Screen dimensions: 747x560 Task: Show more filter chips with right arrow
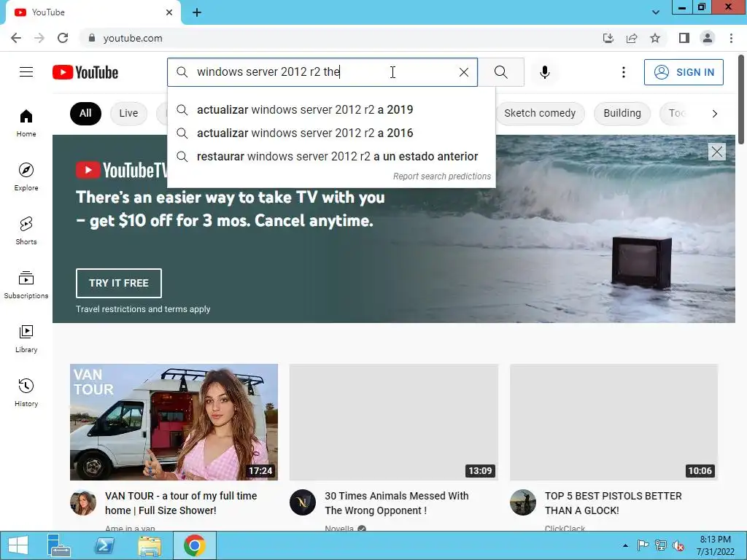714,113
